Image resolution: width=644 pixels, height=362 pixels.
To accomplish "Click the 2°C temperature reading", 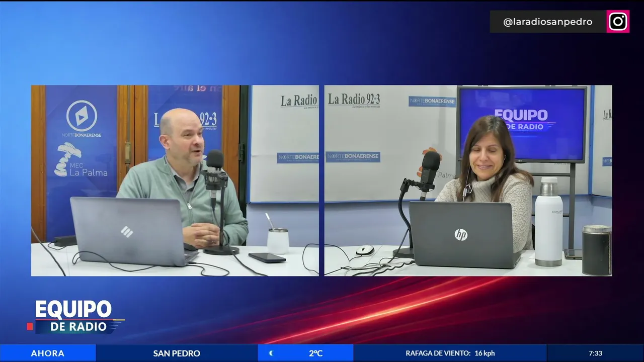I will (315, 353).
